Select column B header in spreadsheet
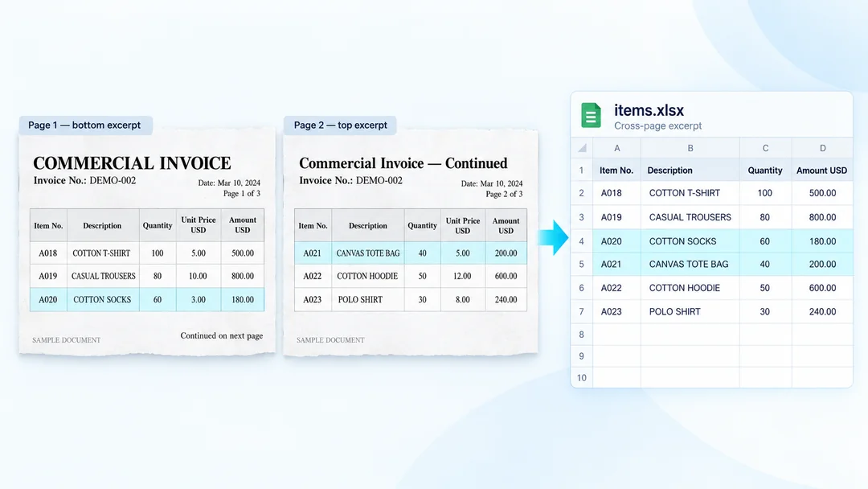 pyautogui.click(x=690, y=148)
